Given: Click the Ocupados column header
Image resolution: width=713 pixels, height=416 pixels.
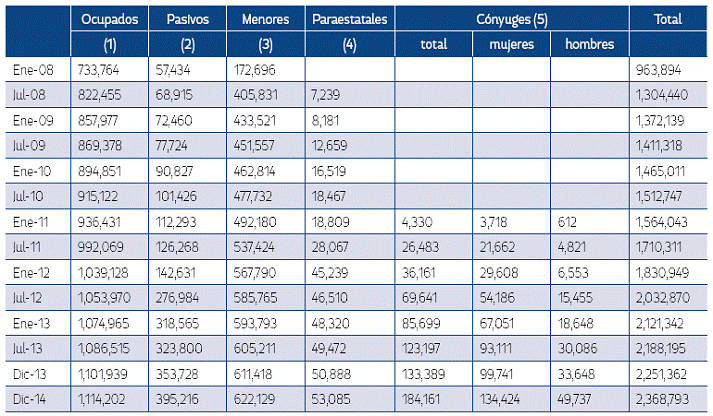Looking at the screenshot, I should click(x=111, y=19).
